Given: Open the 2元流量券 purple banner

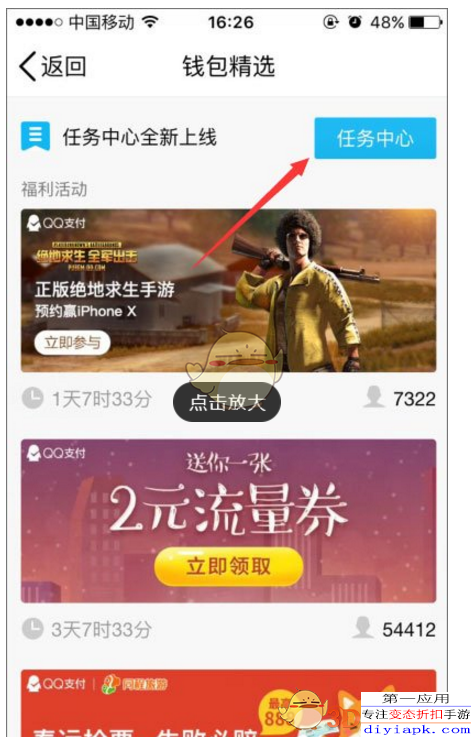Looking at the screenshot, I should [x=228, y=521].
